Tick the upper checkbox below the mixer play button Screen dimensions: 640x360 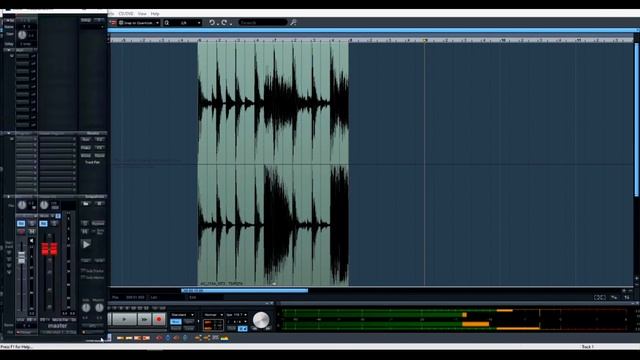coord(83,271)
